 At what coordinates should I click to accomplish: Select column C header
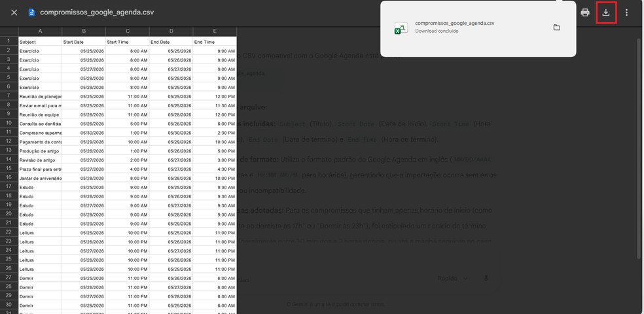(128, 31)
